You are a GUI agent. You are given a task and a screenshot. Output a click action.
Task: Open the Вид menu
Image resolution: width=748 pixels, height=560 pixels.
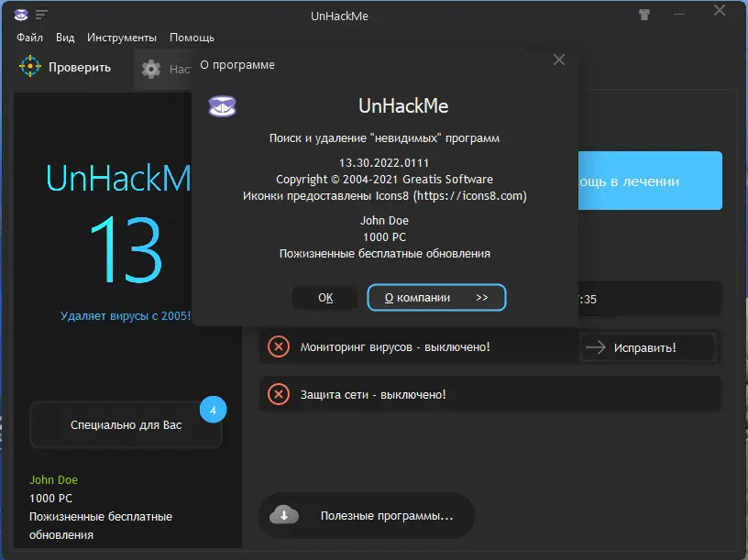pos(65,38)
